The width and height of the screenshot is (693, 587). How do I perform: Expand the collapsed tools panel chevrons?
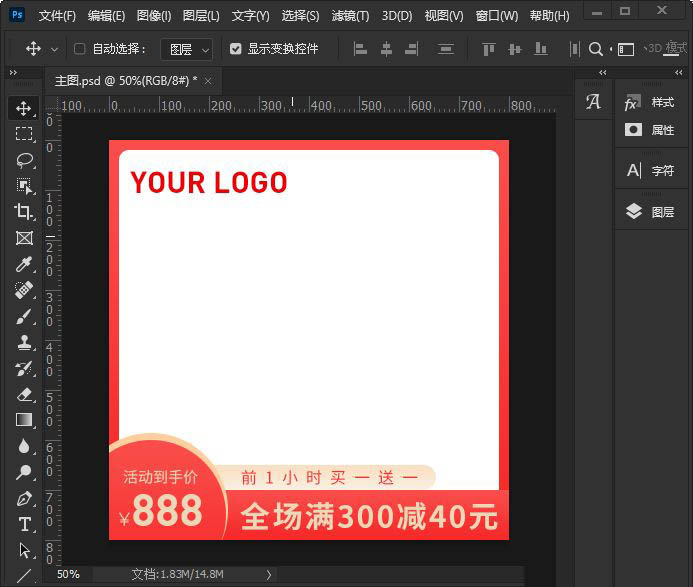[13, 72]
